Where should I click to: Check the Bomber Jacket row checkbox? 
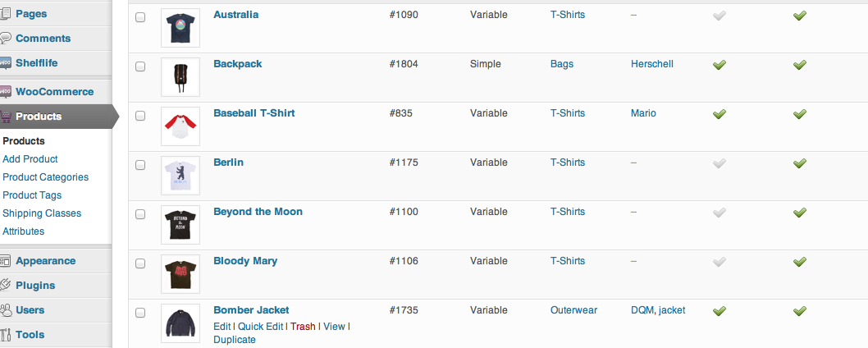coord(140,313)
